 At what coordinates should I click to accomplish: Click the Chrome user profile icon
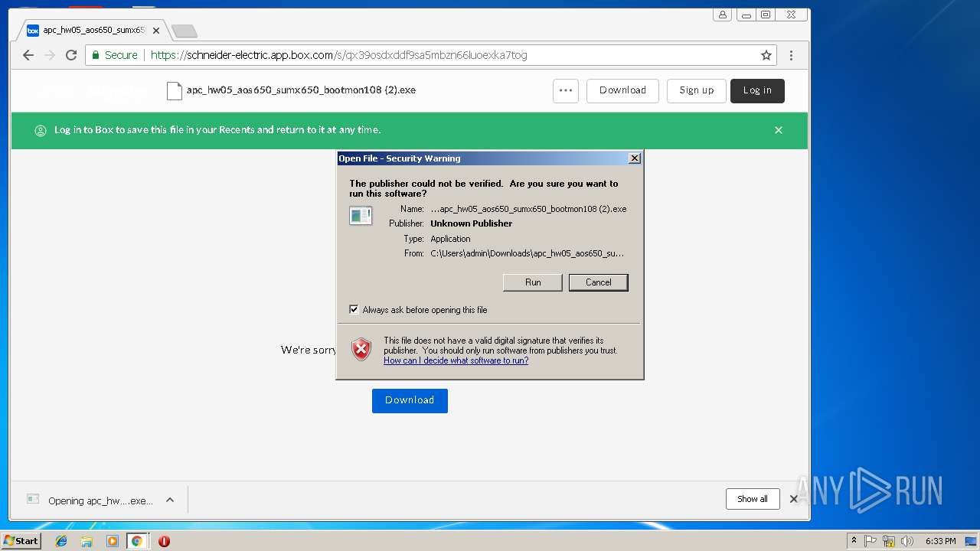click(x=722, y=15)
